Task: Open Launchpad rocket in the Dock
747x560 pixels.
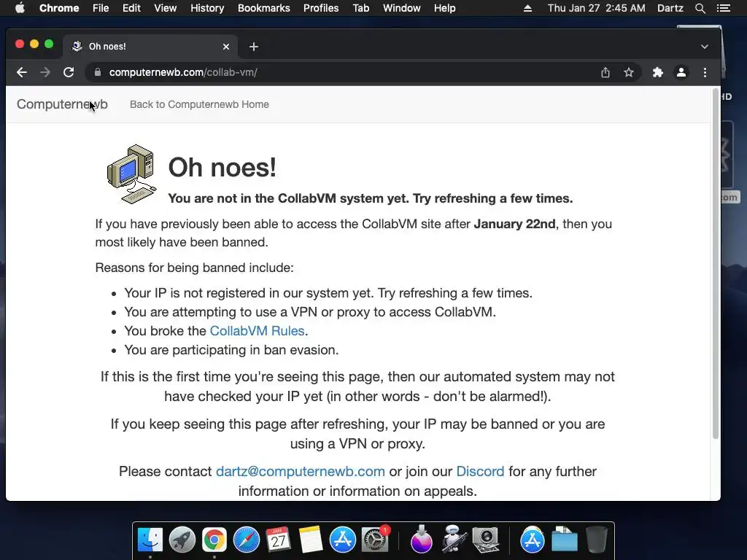Action: [182, 540]
